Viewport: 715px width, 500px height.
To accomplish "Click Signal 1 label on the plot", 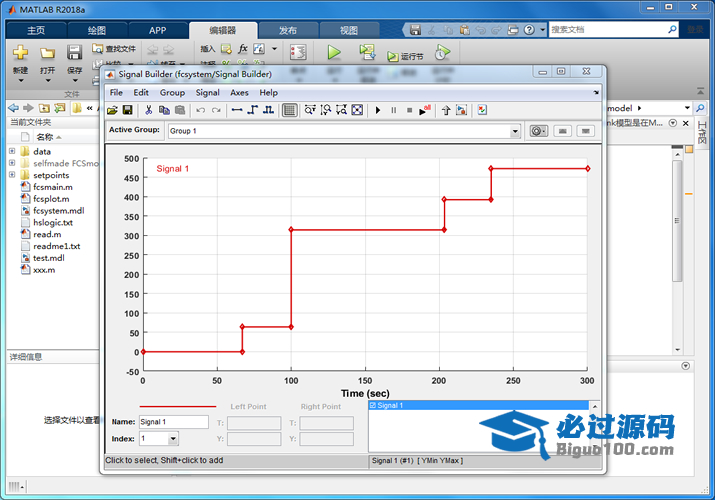I will tap(172, 169).
